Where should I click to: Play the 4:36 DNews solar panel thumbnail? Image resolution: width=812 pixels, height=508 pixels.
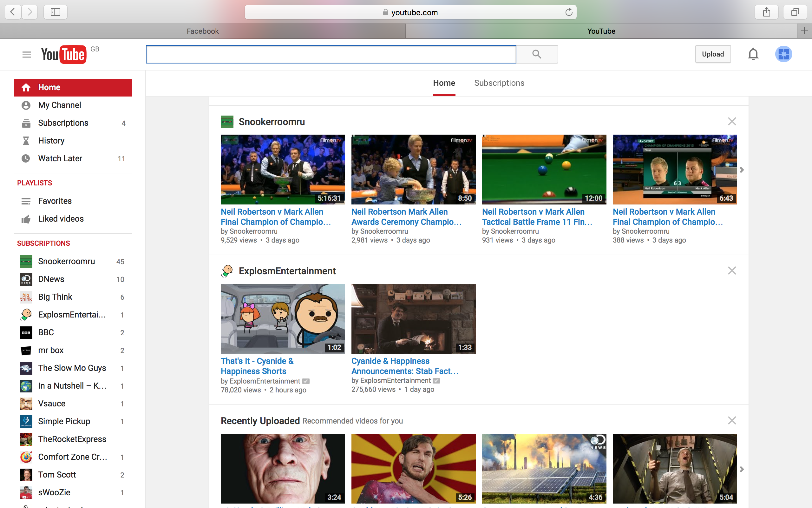pyautogui.click(x=544, y=468)
